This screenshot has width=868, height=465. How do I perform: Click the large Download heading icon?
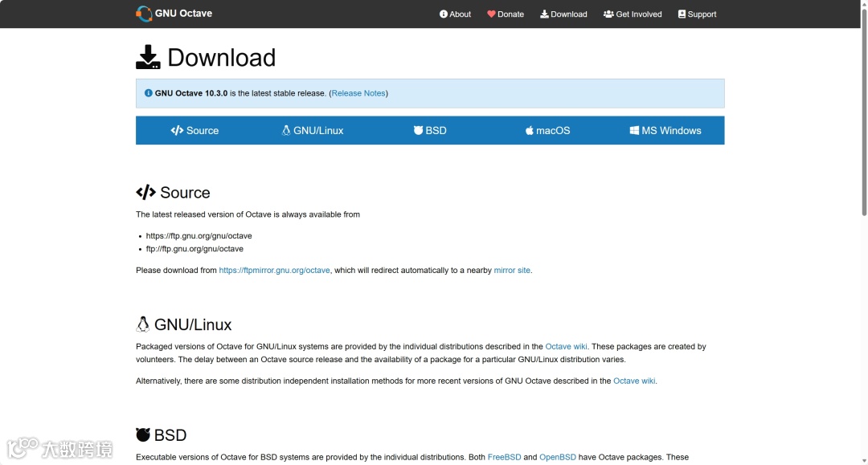coord(148,57)
